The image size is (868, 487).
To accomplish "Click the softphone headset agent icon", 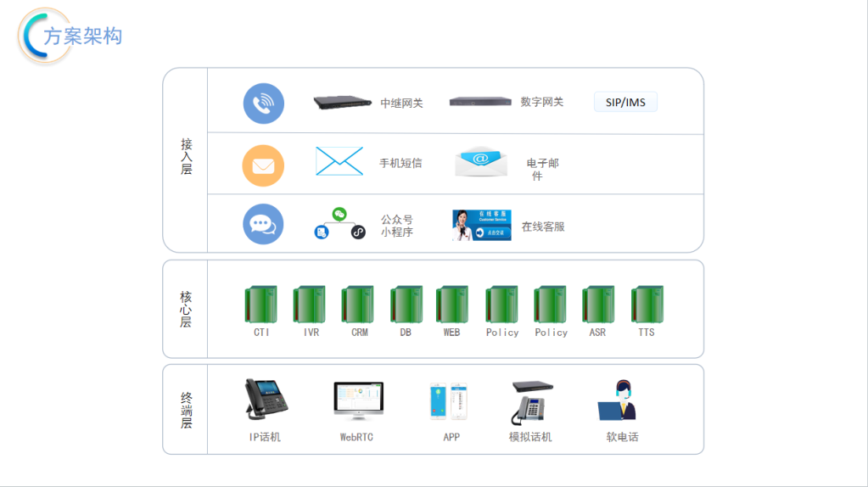I will coord(619,400).
